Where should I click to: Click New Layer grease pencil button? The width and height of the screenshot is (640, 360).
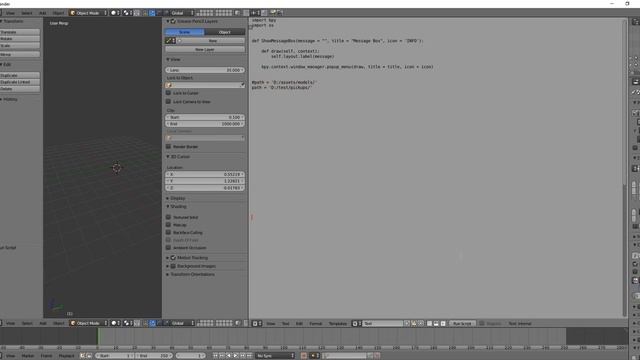[x=205, y=49]
